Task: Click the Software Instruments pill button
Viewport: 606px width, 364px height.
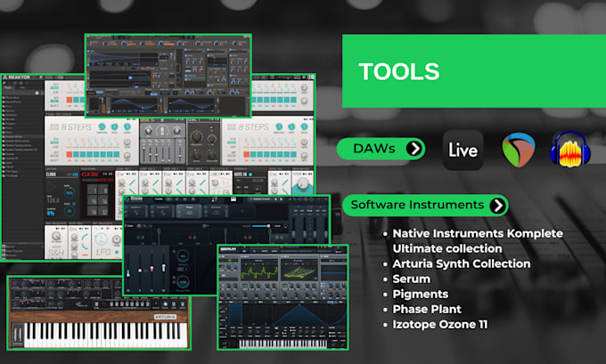Action: (x=425, y=206)
